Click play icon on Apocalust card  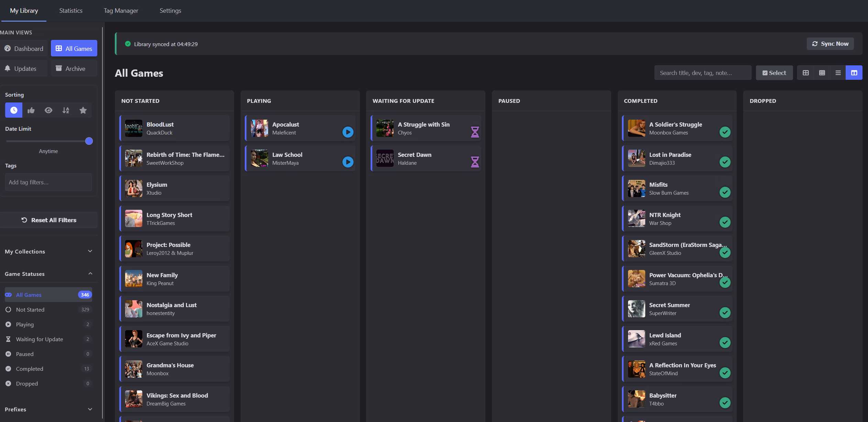click(348, 132)
